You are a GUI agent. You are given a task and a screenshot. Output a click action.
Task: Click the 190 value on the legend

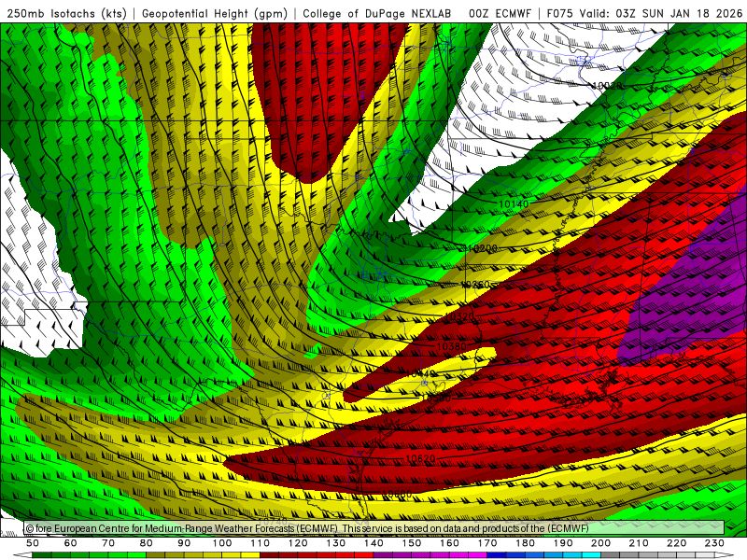563,543
